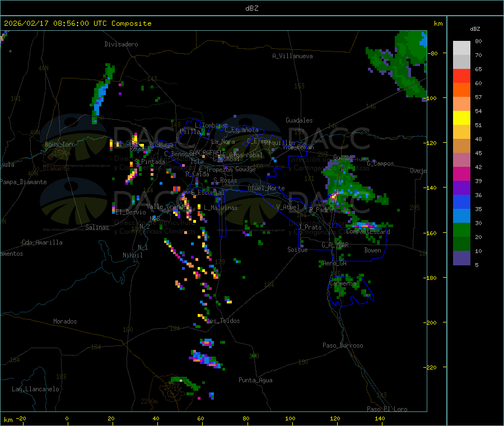
Task: Select the yellow 54 dBZ legend swatch
Action: tap(461, 118)
